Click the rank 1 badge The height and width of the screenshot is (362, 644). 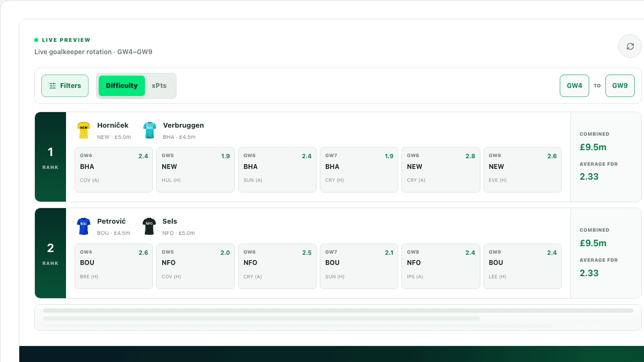coord(50,157)
